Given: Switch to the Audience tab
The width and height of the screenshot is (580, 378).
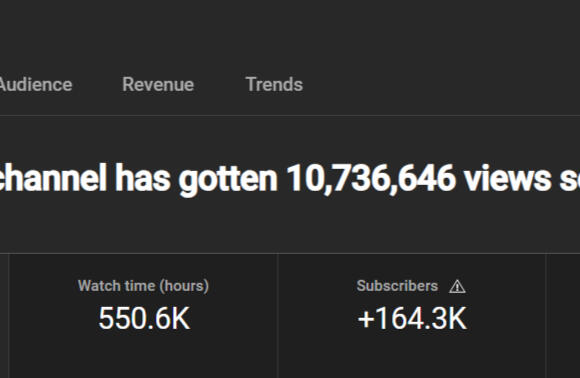Looking at the screenshot, I should (36, 85).
